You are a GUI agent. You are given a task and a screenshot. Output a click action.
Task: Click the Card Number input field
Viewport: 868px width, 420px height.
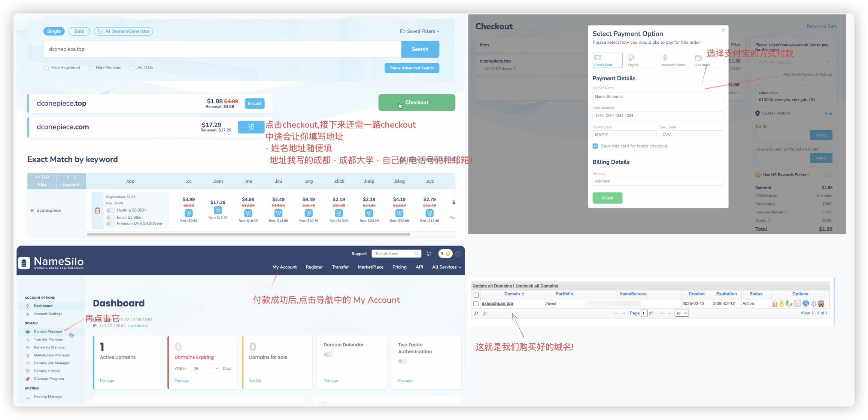coord(658,116)
